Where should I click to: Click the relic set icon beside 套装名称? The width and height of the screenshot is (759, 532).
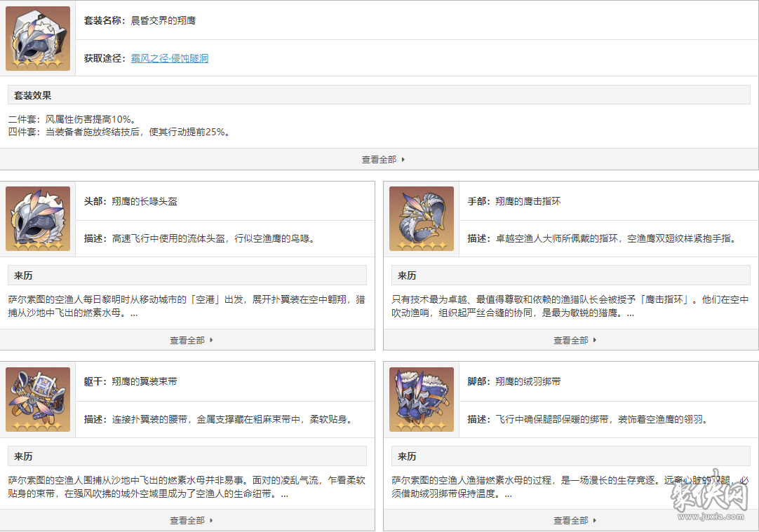point(38,39)
